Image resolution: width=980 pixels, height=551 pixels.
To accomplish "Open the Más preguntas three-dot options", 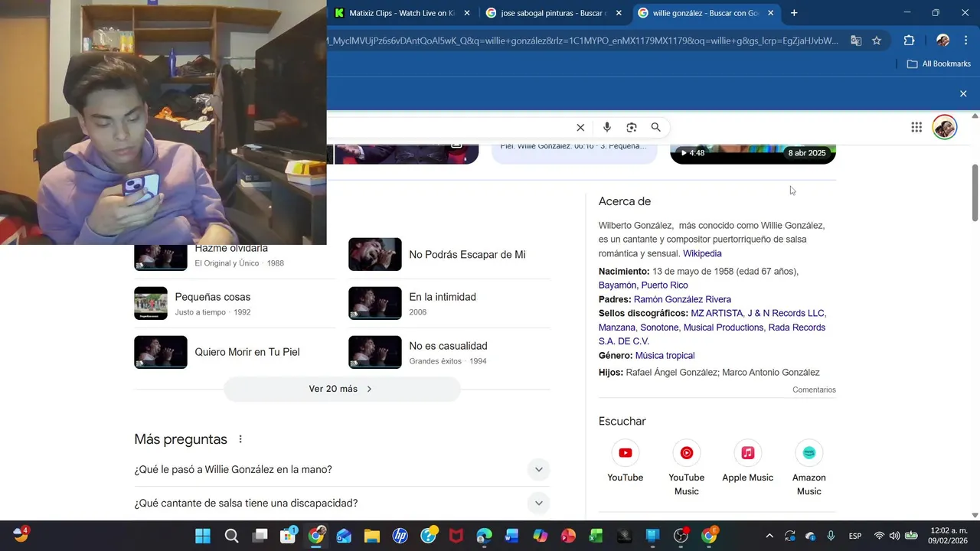I will [240, 439].
